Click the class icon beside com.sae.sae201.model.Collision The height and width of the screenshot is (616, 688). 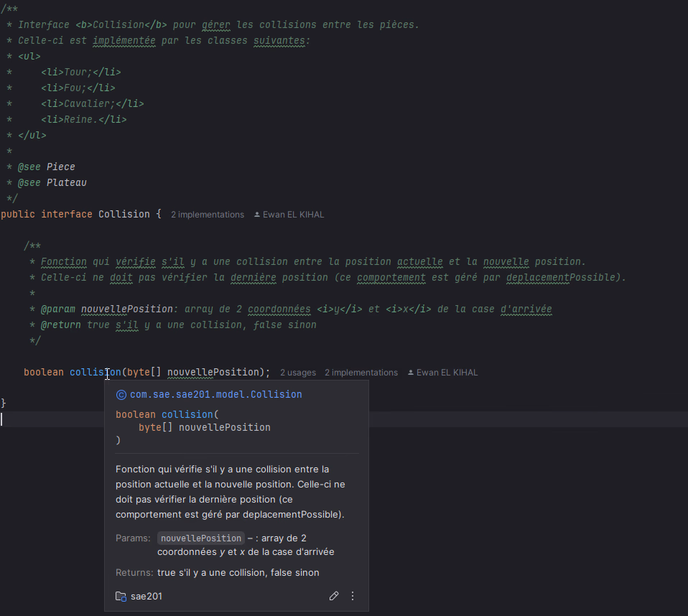tap(121, 394)
